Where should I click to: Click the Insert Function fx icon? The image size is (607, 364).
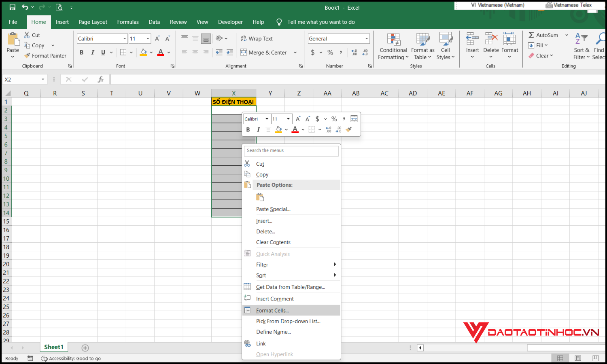(x=101, y=80)
